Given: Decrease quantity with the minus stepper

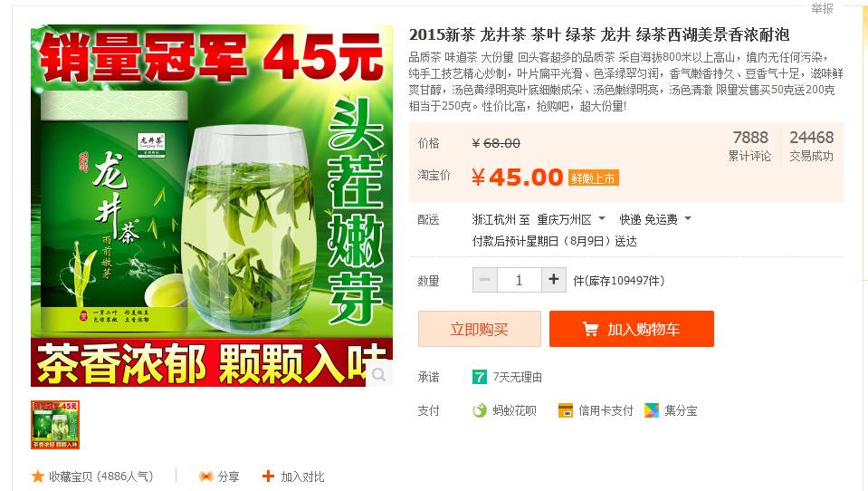Looking at the screenshot, I should click(485, 280).
